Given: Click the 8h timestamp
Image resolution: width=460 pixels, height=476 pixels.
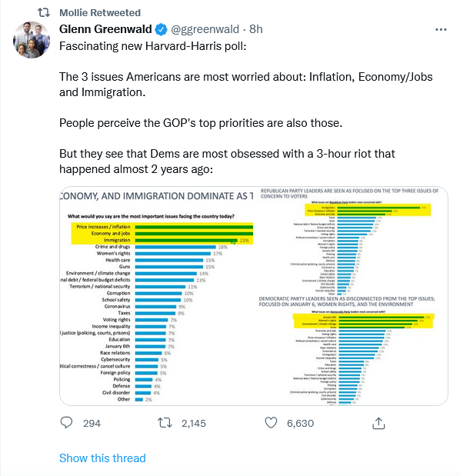Looking at the screenshot, I should pyautogui.click(x=255, y=29).
